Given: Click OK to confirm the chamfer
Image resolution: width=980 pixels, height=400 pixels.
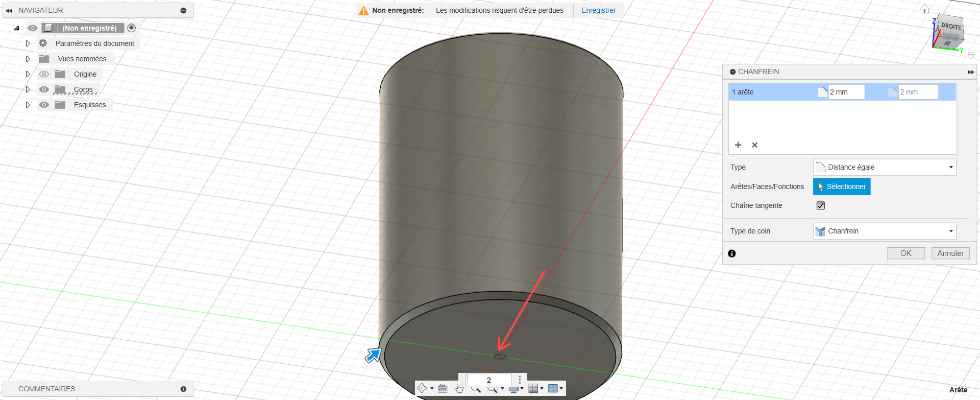Looking at the screenshot, I should 905,253.
